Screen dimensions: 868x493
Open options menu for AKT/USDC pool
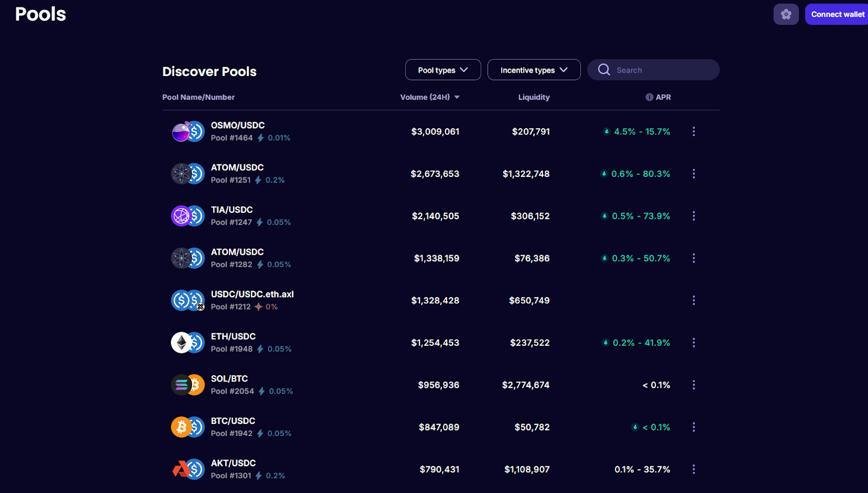[693, 469]
